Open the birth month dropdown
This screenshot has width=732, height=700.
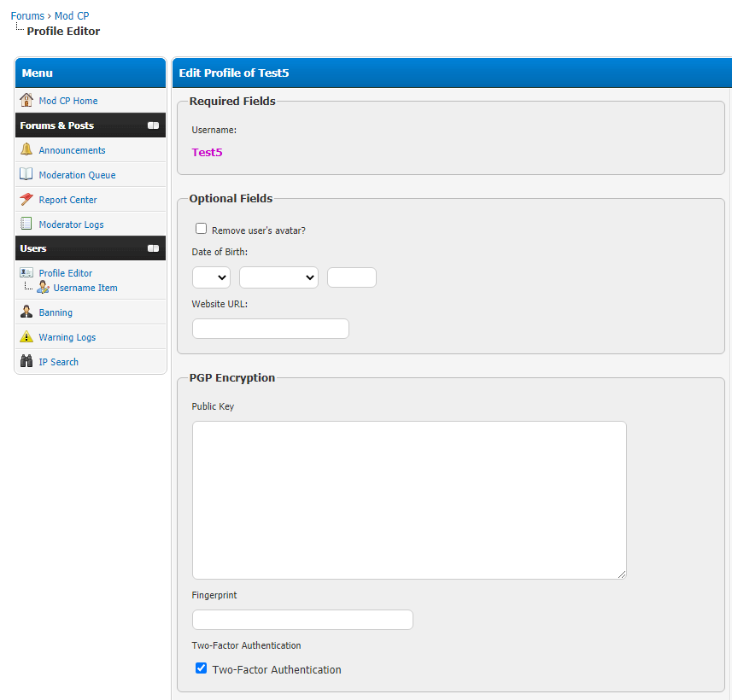(278, 277)
